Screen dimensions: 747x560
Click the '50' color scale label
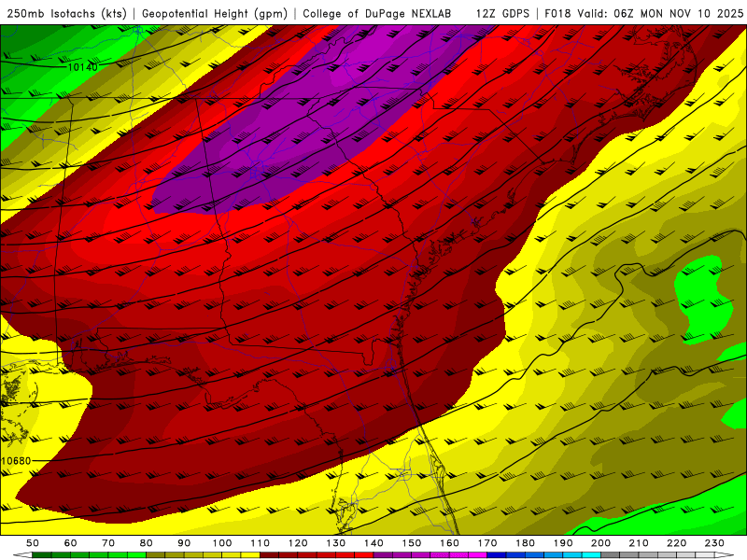coord(33,543)
